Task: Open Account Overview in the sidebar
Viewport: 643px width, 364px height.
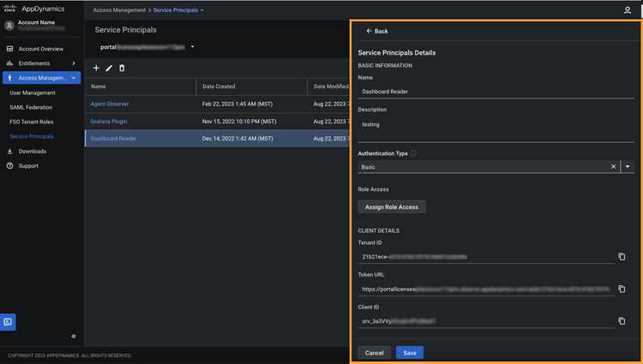Action: (x=41, y=49)
